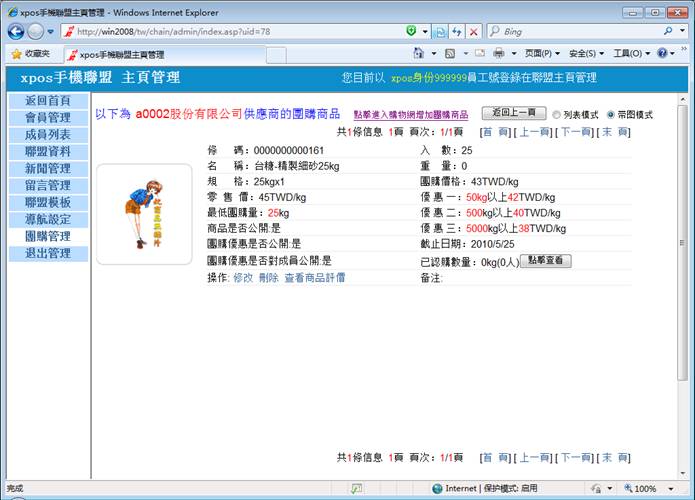Click the 點擊查看 button

[545, 260]
